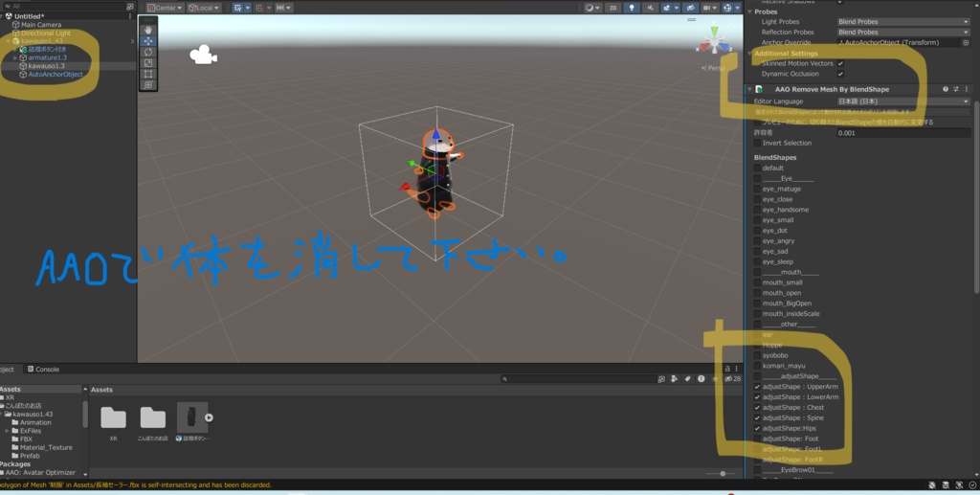Open Reflection Probes dropdown
Viewport: 980px width, 495px height.
tap(903, 32)
